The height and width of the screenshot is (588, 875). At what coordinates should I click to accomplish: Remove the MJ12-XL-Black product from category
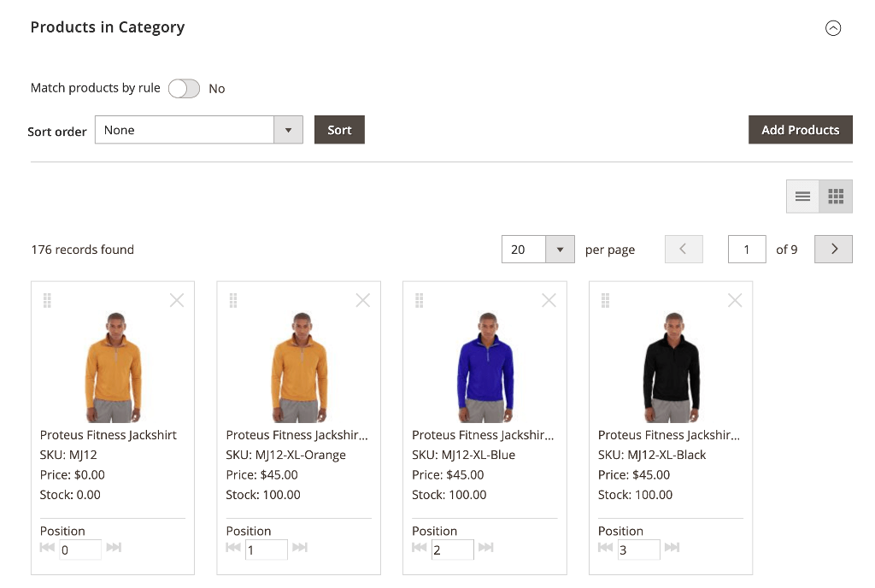point(734,300)
